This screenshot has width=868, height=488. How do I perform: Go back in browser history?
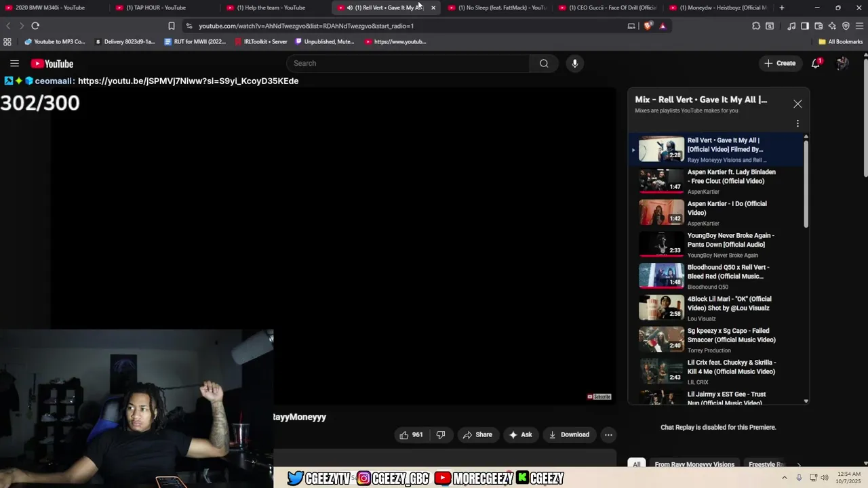[8, 26]
